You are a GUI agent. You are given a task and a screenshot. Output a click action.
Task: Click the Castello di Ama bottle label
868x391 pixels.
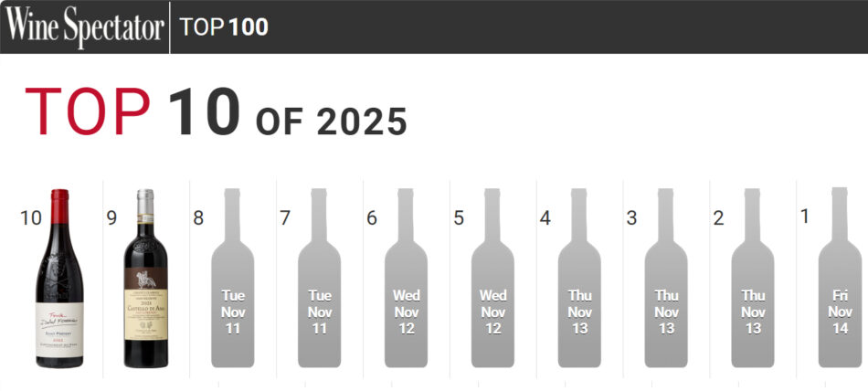[146, 301]
